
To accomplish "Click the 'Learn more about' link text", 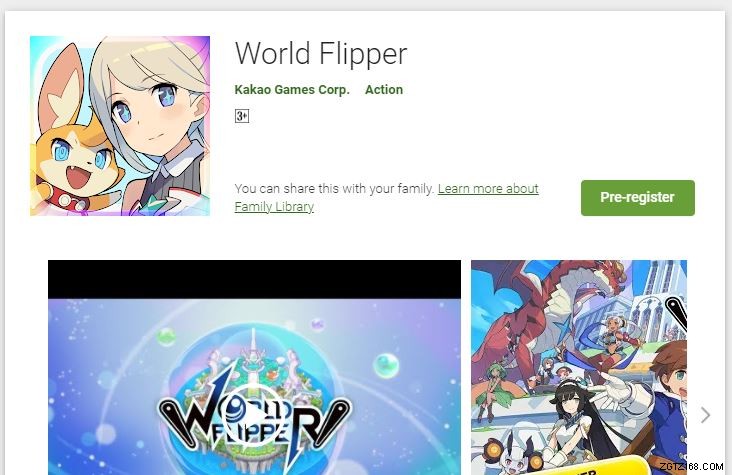I will [x=488, y=189].
